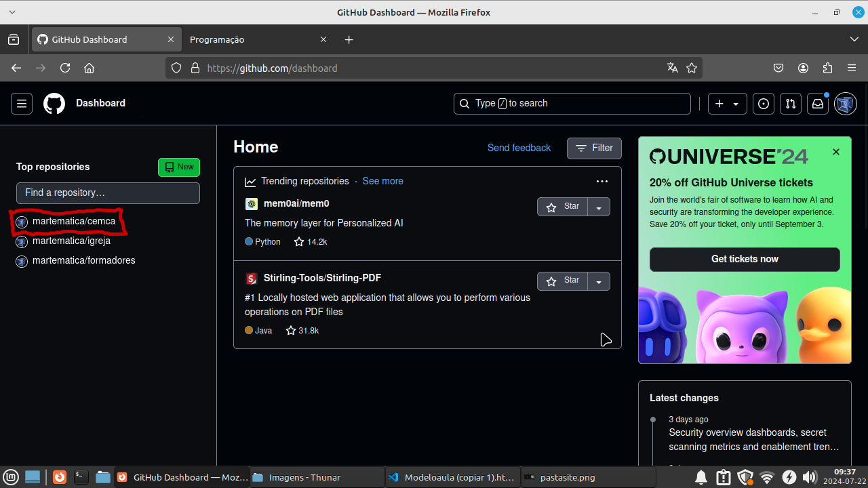Click the site security lock icon
The image size is (868, 488).
click(x=195, y=68)
